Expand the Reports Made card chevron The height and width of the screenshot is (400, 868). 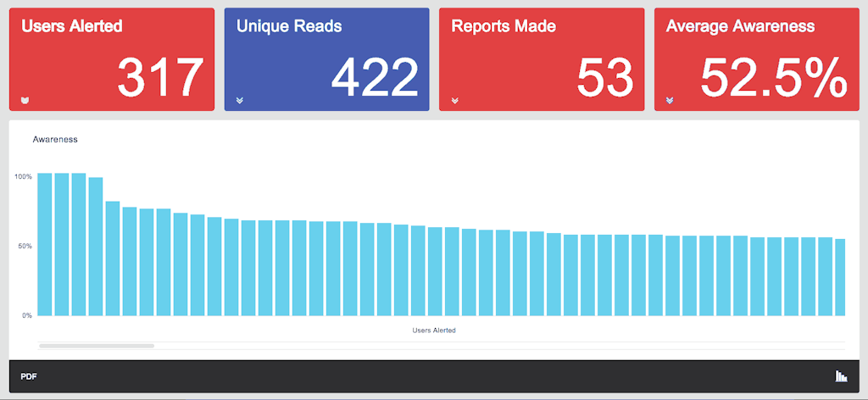click(x=454, y=100)
